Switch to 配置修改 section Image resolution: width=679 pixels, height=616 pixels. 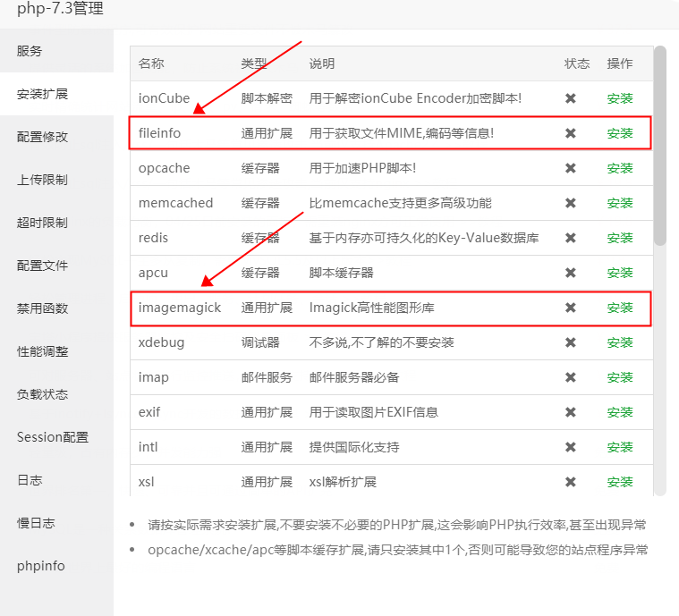[42, 137]
